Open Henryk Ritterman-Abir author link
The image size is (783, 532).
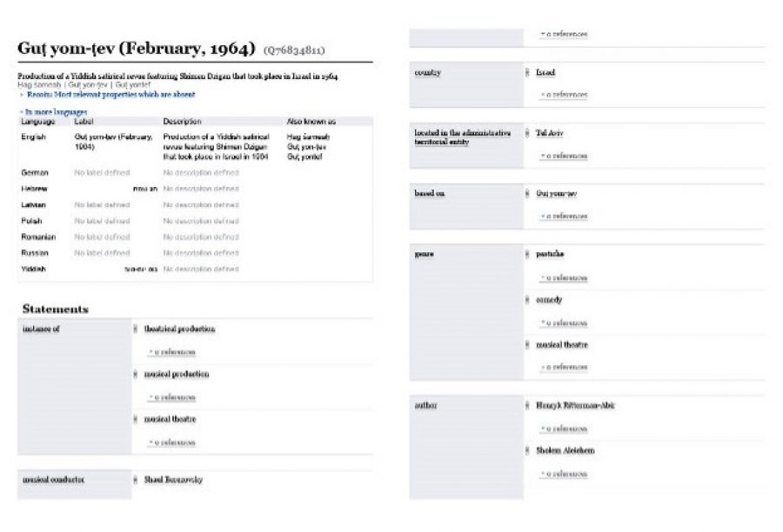coord(575,406)
